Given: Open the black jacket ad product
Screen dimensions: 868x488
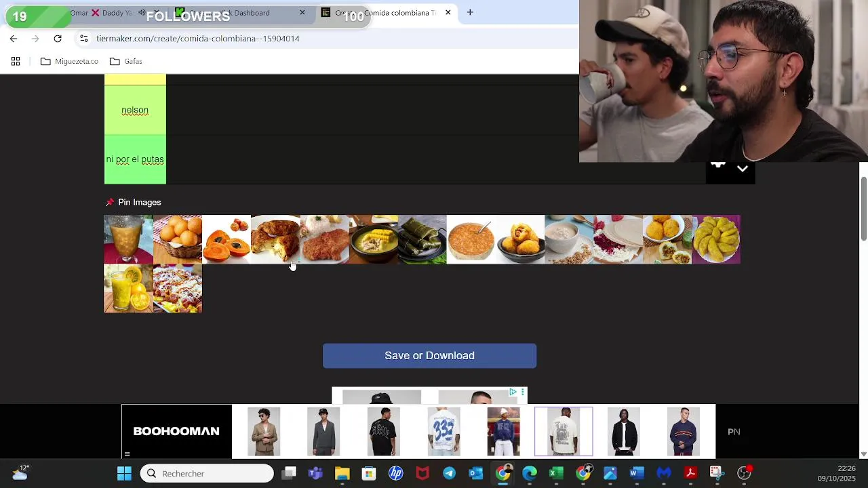Looking at the screenshot, I should pyautogui.click(x=623, y=432).
